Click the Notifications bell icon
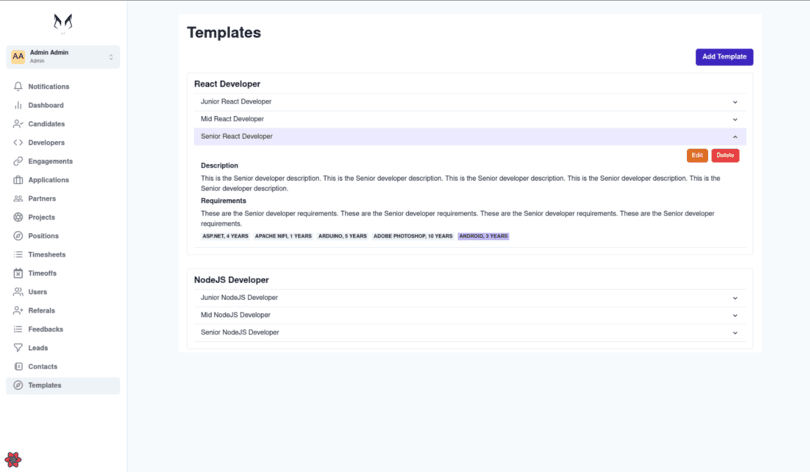 coord(18,87)
